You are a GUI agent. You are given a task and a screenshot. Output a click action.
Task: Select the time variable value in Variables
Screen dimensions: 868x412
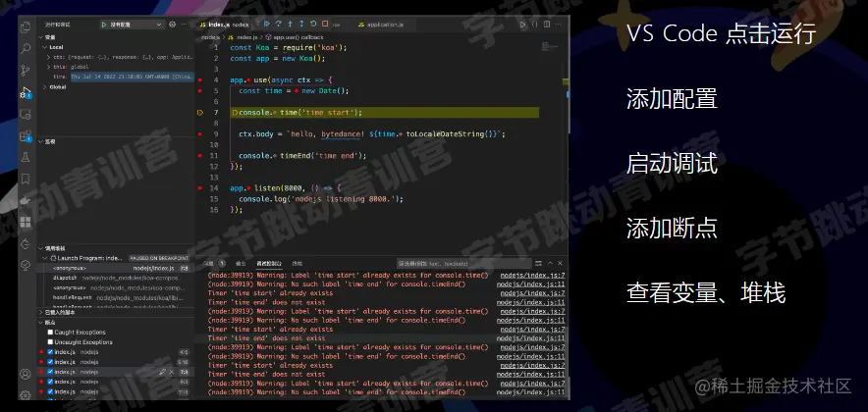click(x=132, y=77)
